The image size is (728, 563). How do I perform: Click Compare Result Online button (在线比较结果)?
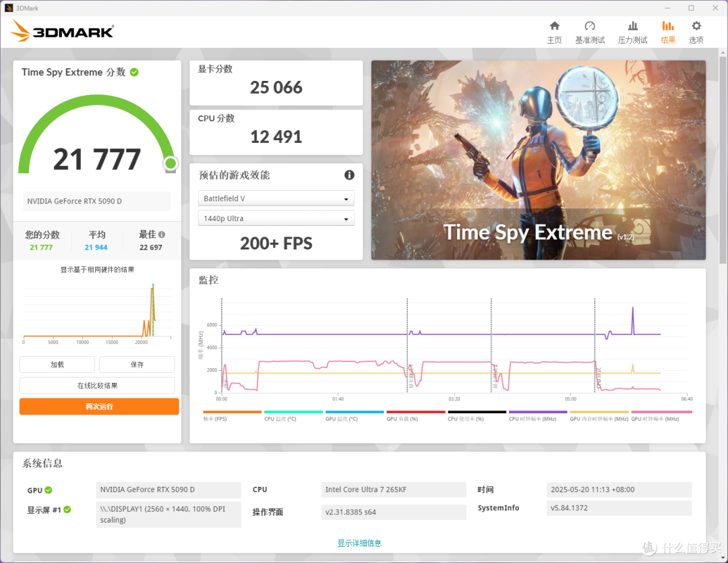[x=97, y=386]
